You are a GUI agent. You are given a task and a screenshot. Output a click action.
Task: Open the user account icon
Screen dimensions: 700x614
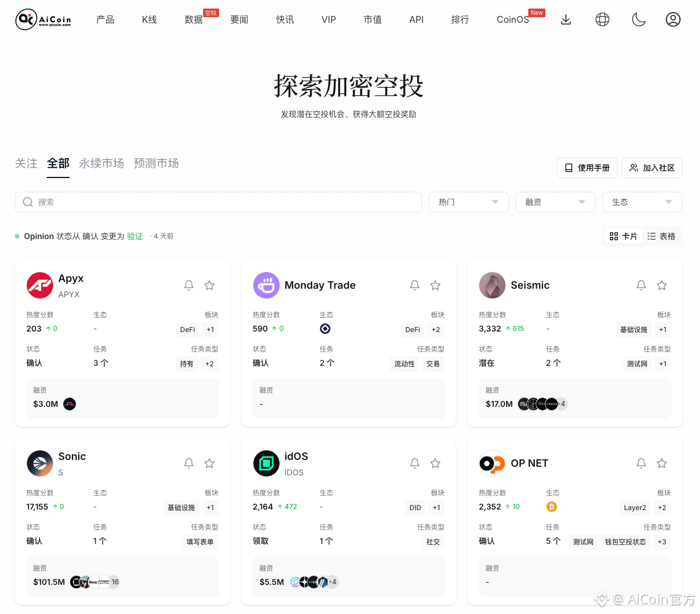click(673, 19)
